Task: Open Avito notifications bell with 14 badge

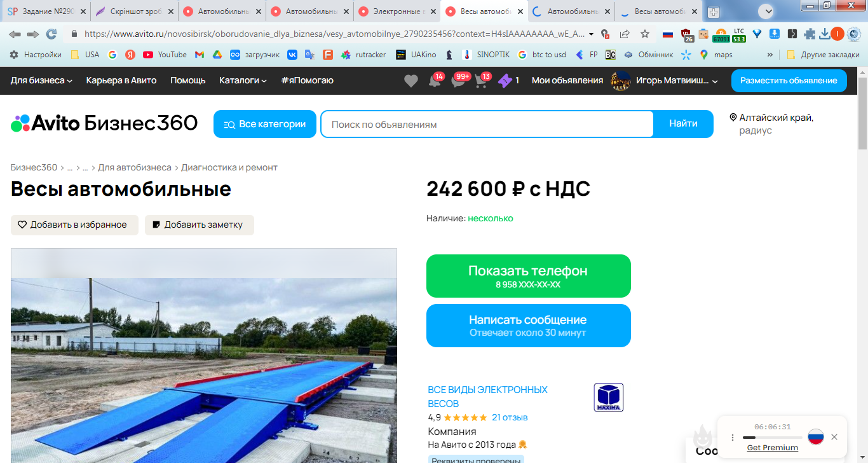Action: pos(435,81)
